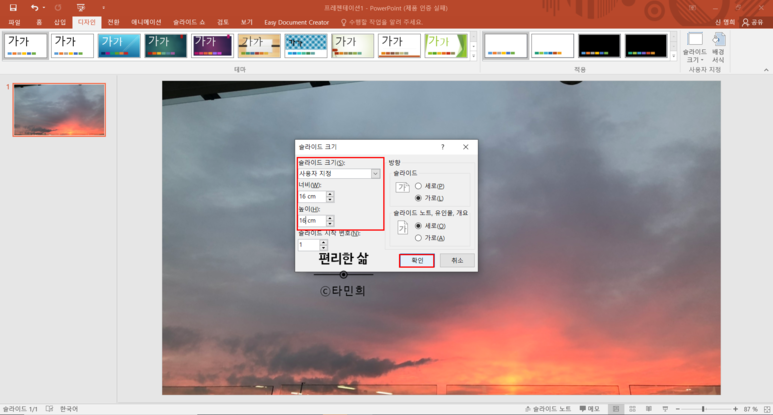
Task: Increase the 너비 width with the up arrow
Action: [x=330, y=194]
